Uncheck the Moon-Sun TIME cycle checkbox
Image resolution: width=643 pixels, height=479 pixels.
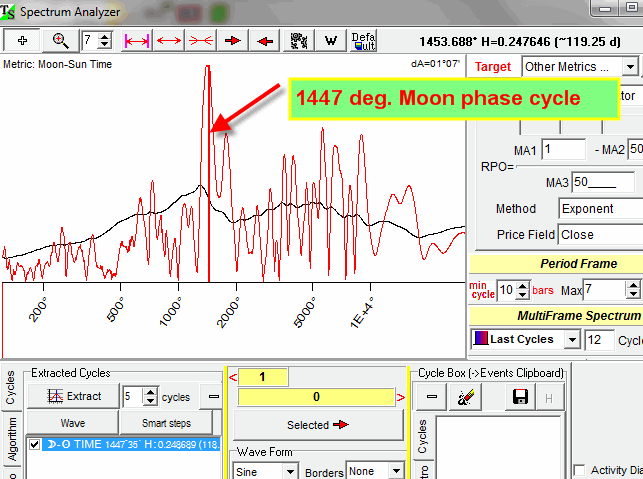[34, 444]
